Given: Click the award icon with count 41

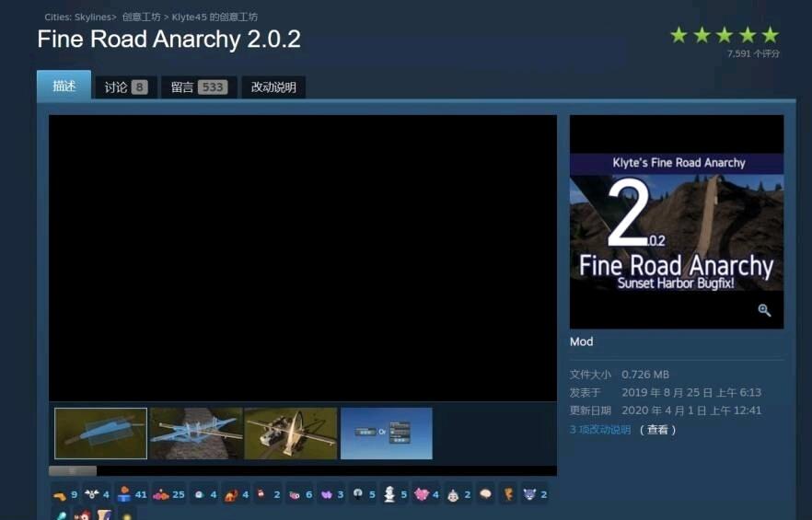Looking at the screenshot, I should [132, 494].
